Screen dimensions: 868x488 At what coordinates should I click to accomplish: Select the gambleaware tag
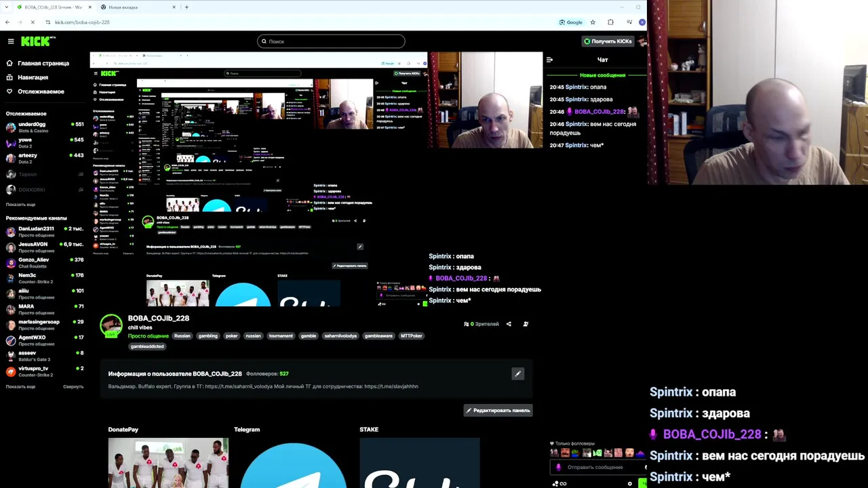click(x=378, y=336)
